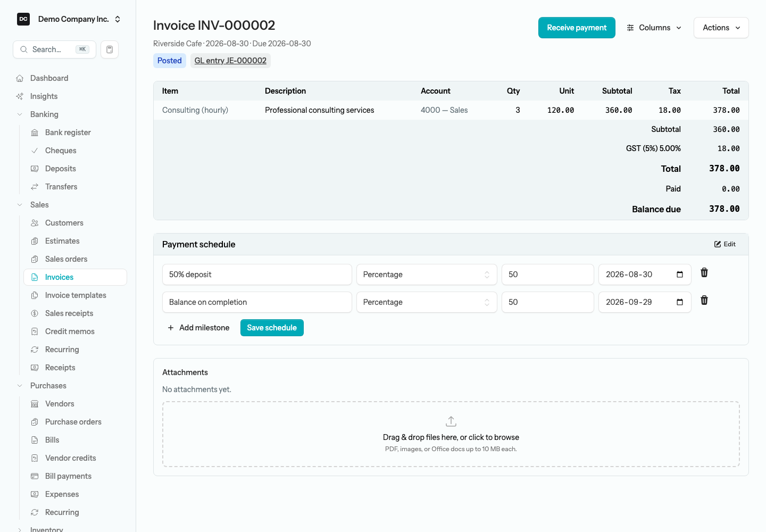Open the calculator icon beside search

110,49
